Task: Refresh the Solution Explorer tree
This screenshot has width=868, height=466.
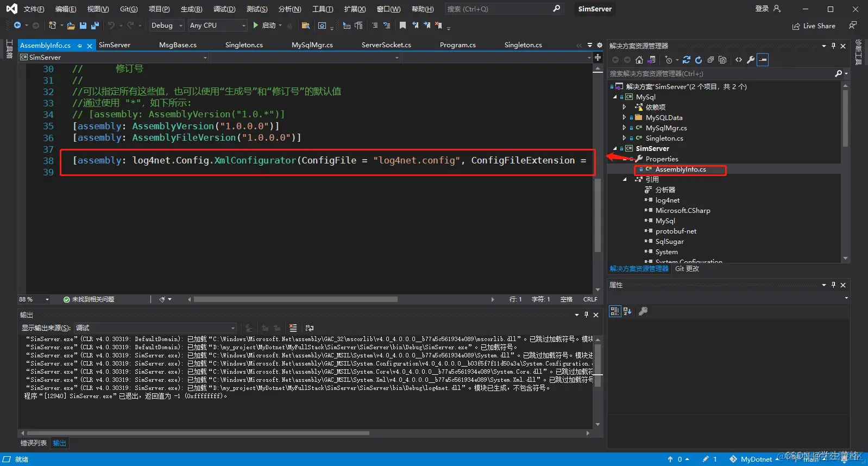Action: pos(699,60)
